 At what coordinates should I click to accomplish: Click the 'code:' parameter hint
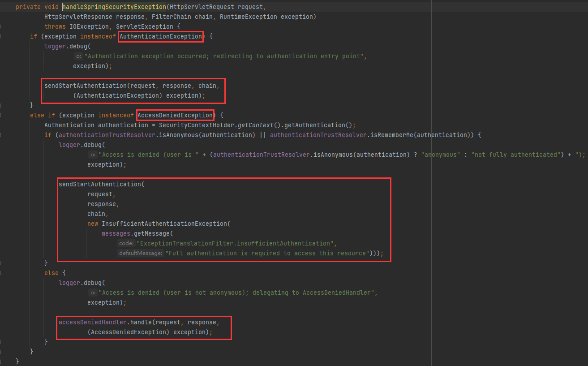tap(126, 243)
